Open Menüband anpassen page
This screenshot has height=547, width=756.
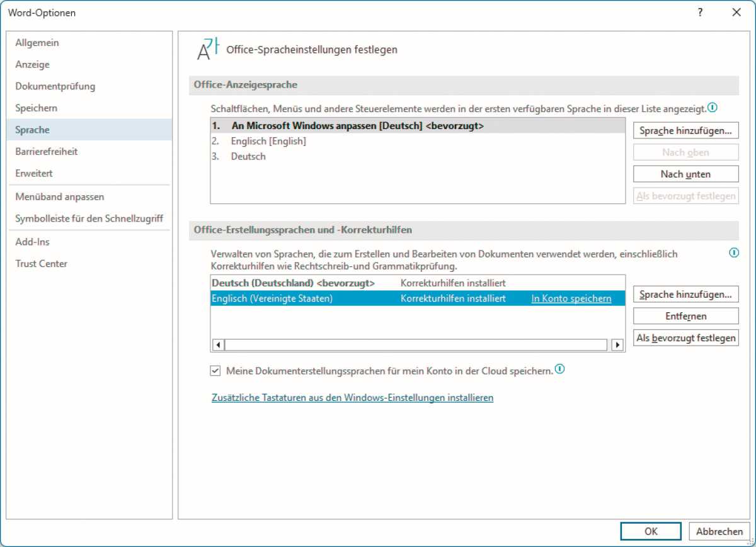89,197
